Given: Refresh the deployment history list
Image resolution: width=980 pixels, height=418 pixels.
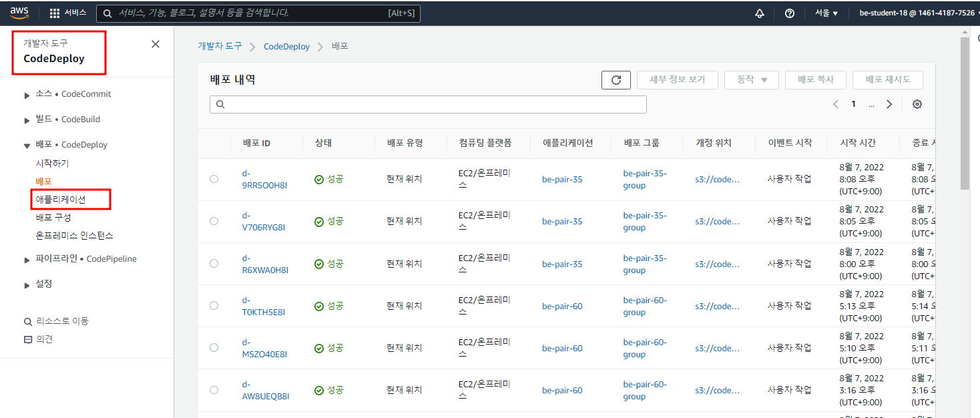Looking at the screenshot, I should [x=616, y=80].
